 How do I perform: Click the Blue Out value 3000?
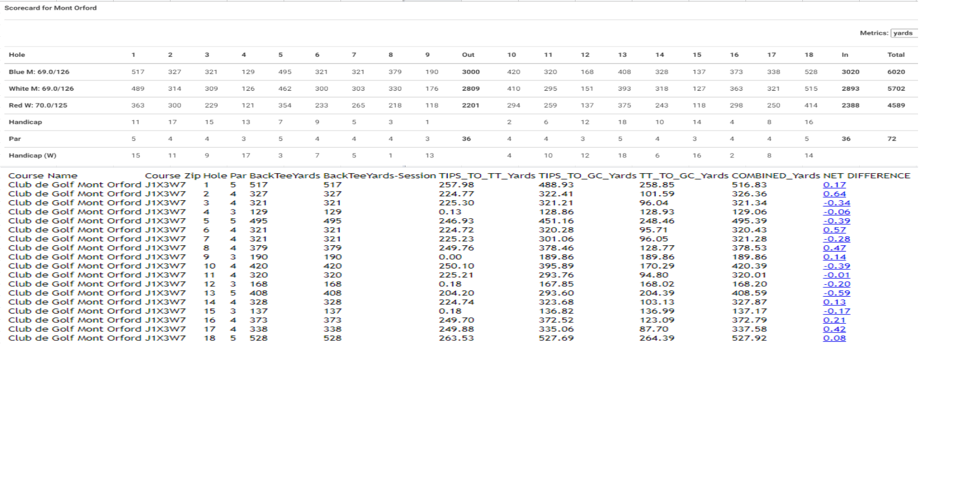471,72
